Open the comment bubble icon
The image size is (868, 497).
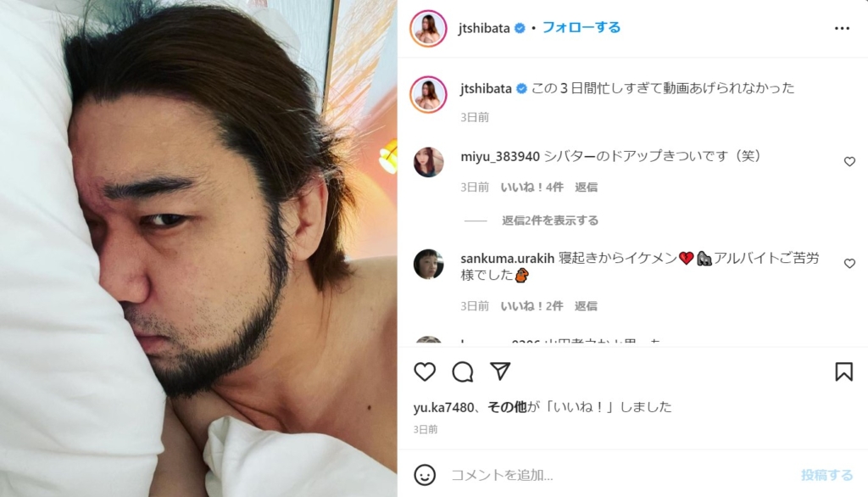(462, 371)
